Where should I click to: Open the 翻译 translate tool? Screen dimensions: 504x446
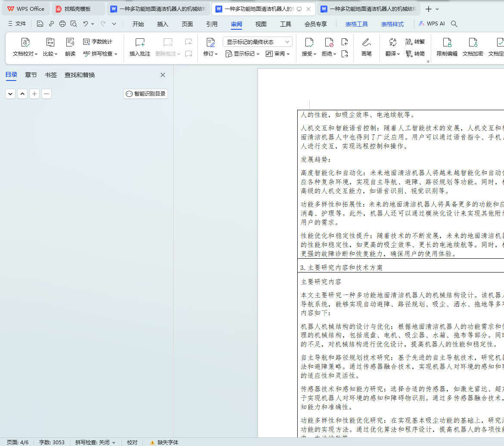392,47
